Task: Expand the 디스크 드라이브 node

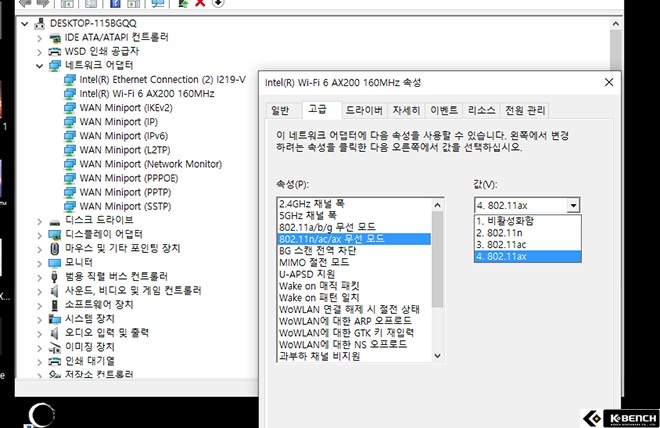Action: pos(40,221)
